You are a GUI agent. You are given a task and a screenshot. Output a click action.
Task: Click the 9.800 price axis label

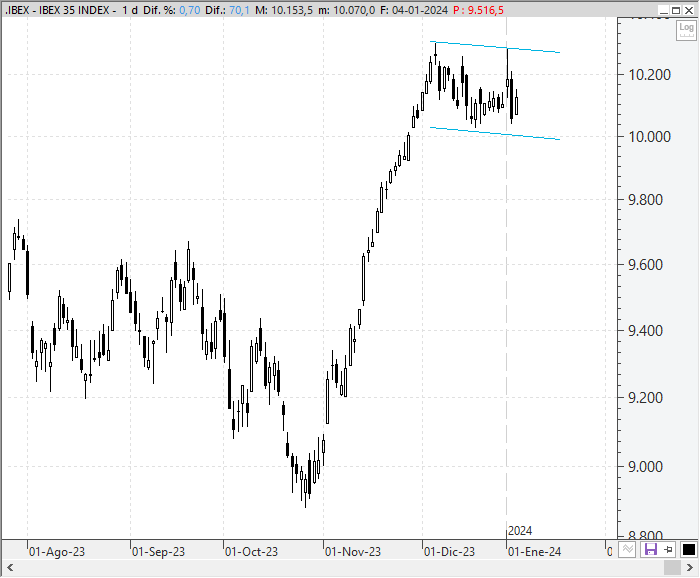click(x=646, y=200)
